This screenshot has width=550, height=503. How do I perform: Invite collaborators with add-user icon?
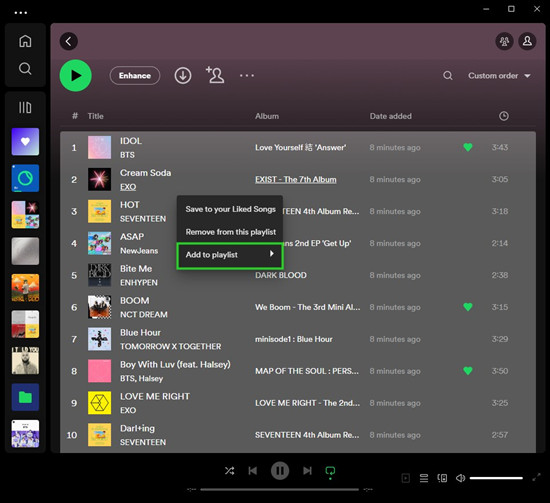tap(215, 75)
